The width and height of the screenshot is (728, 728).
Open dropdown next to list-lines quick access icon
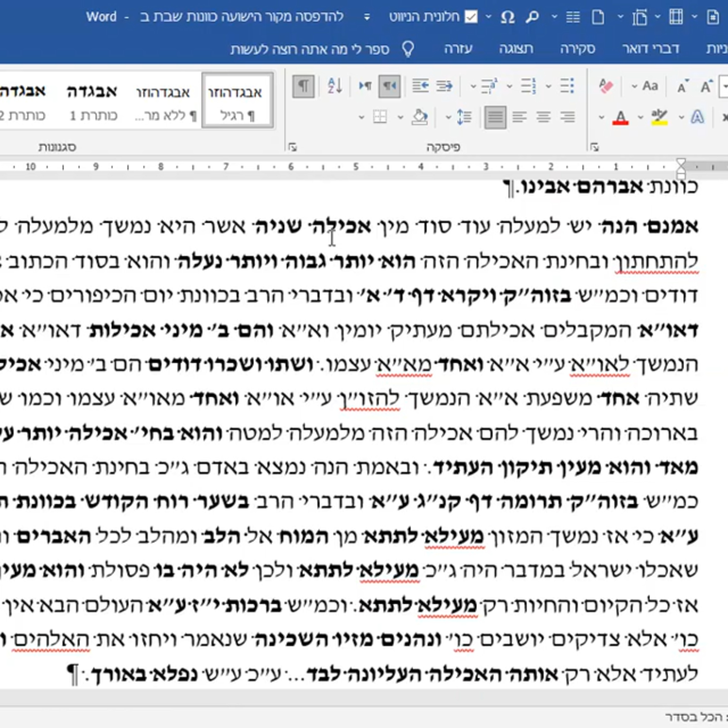click(x=554, y=17)
